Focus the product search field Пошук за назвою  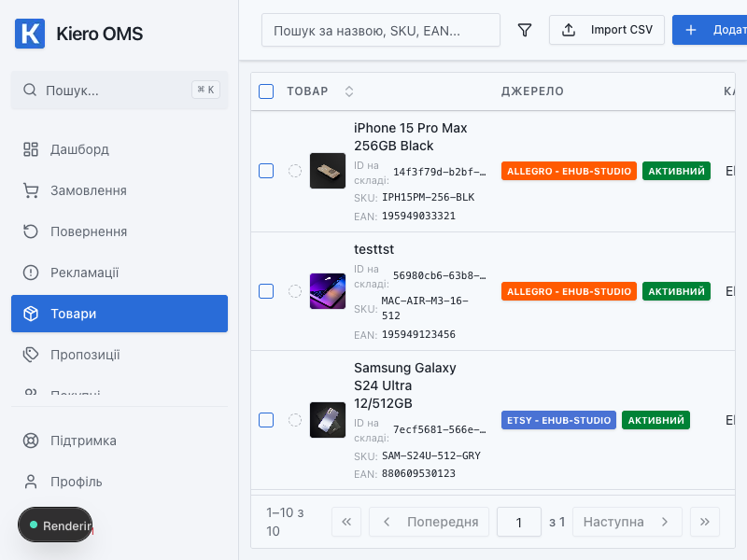coord(381,30)
